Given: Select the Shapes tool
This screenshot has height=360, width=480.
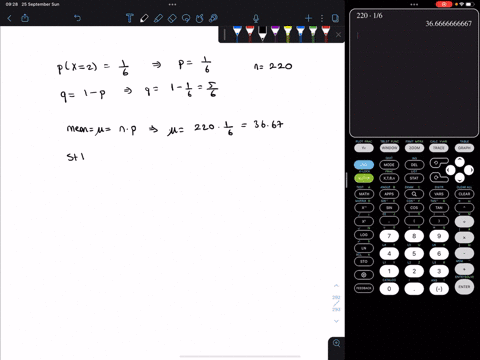Looking at the screenshot, I should pos(200,18).
